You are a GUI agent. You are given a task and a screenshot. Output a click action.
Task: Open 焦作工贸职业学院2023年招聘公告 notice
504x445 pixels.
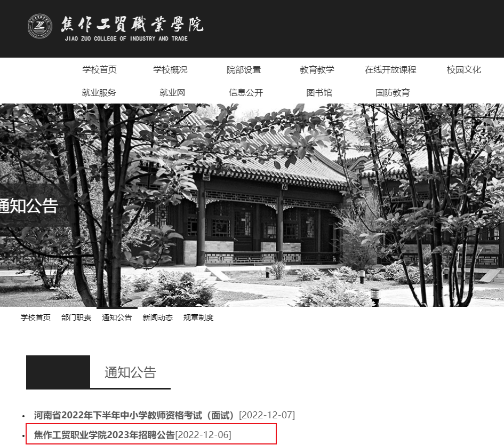[x=105, y=435]
